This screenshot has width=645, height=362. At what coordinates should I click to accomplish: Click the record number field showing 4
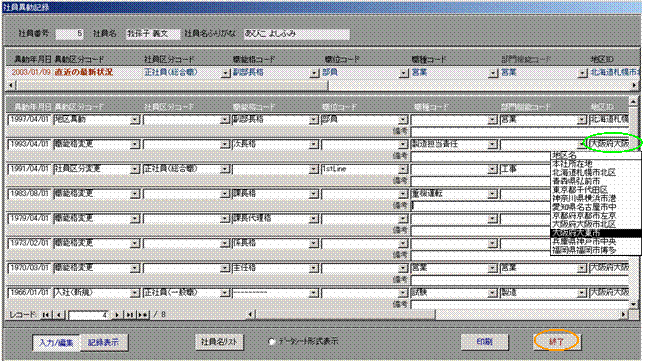click(x=88, y=315)
